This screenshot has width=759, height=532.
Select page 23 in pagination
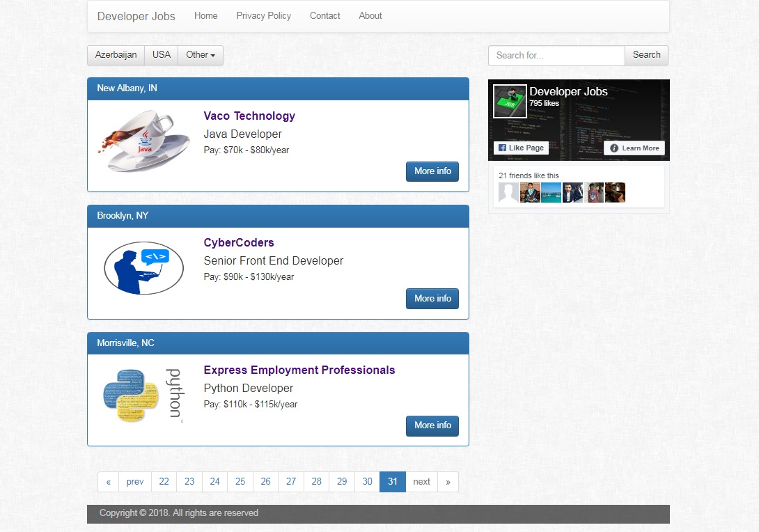[189, 482]
